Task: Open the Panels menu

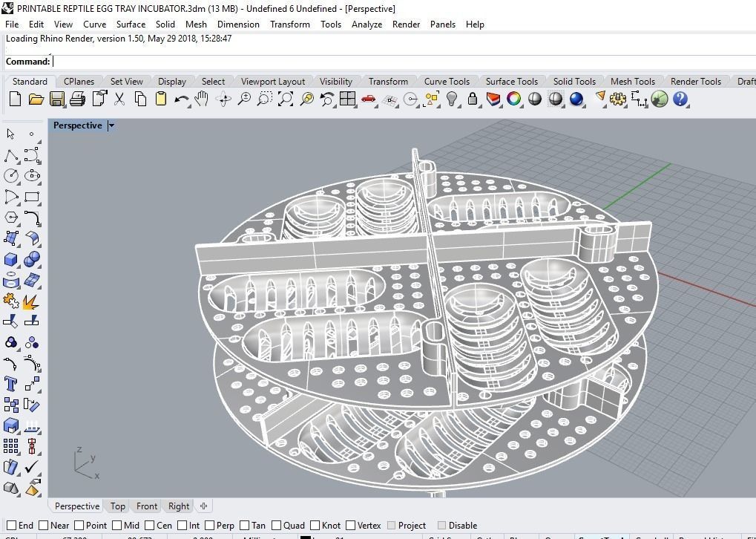Action: (443, 24)
